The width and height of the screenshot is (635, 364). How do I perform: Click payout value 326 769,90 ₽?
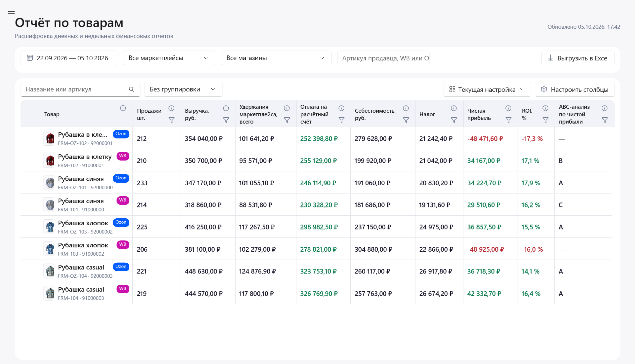coord(319,294)
